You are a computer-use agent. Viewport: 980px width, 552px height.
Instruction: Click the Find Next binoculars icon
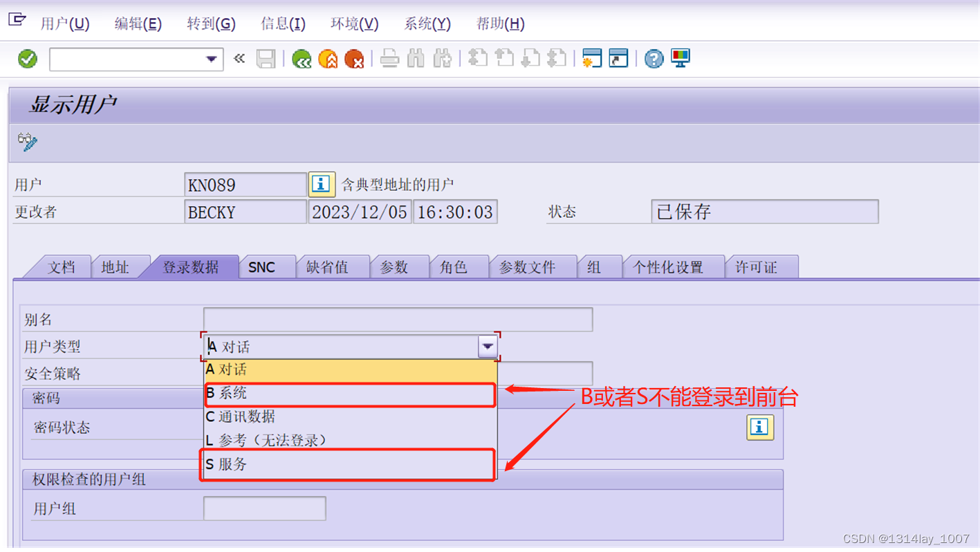click(442, 59)
